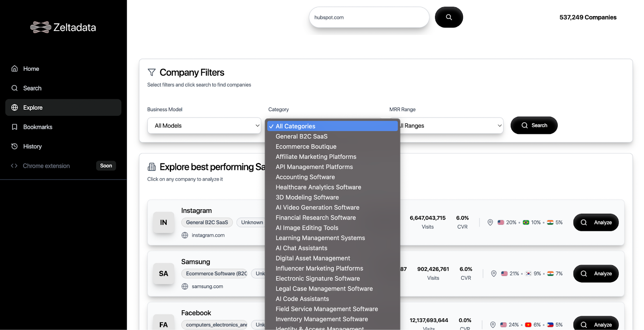This screenshot has width=644, height=330.
Task: Click the magnifier icon beside sidebar Search
Action: pos(14,88)
